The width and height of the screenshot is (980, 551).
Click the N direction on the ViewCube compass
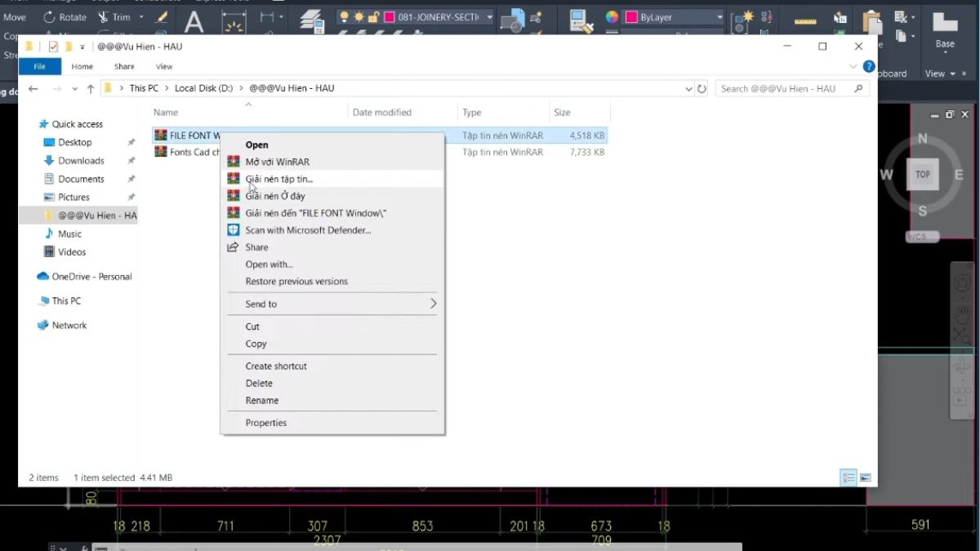click(923, 139)
